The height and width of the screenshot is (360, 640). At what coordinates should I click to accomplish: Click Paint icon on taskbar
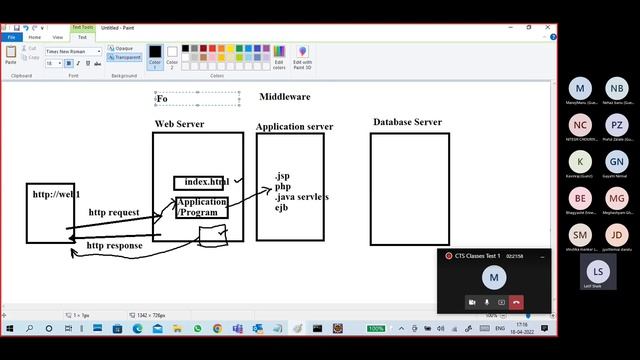(298, 328)
